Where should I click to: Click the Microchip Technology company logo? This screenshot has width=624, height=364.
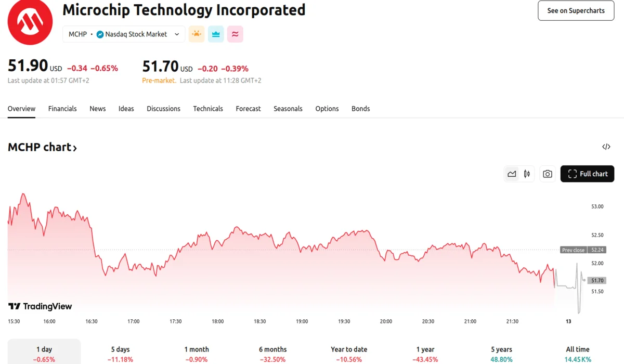click(x=30, y=22)
